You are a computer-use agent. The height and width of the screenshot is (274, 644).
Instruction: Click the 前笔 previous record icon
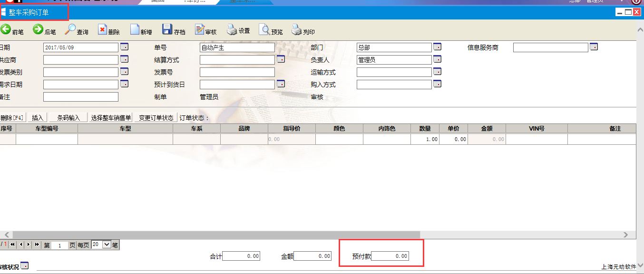tap(6, 30)
